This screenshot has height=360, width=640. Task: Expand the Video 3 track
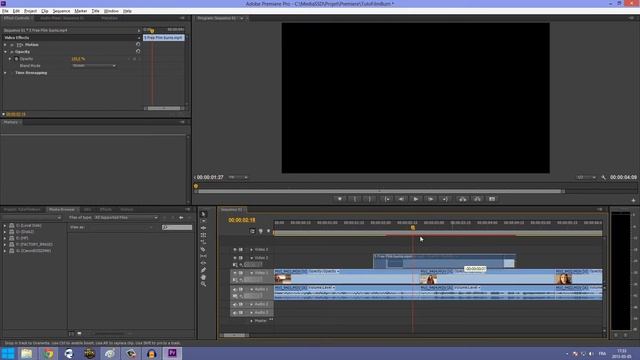point(251,249)
